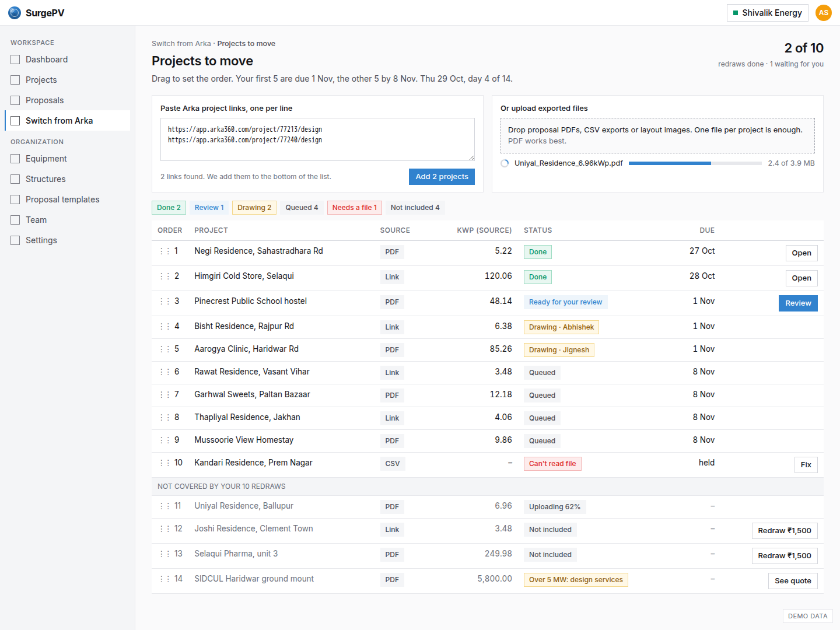See quote for SIDCUL Haridwar ground mount
The height and width of the screenshot is (630, 840).
(793, 581)
